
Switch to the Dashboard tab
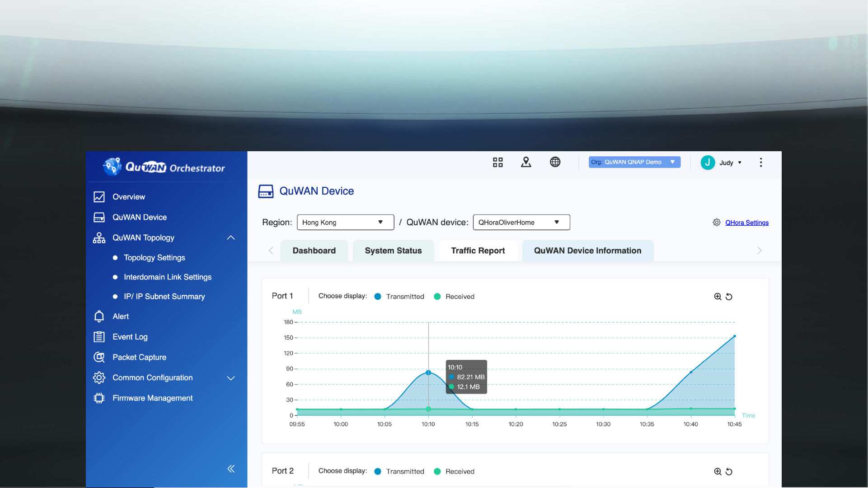[314, 251]
